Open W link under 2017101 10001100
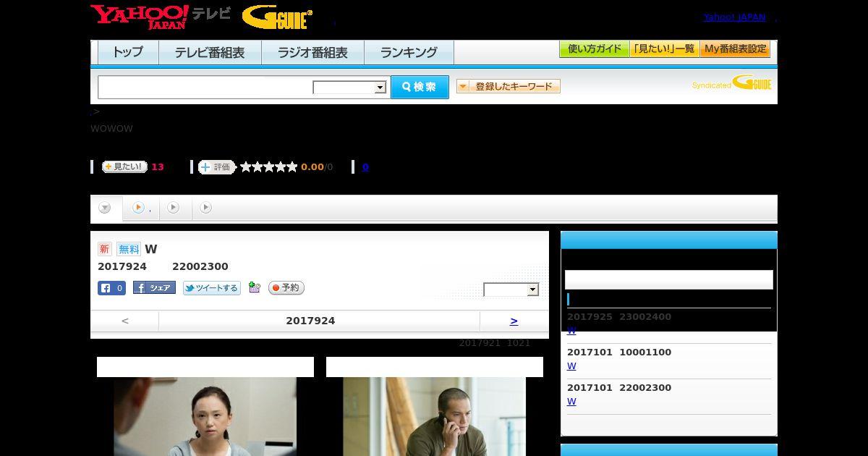868x456 pixels. 571,366
